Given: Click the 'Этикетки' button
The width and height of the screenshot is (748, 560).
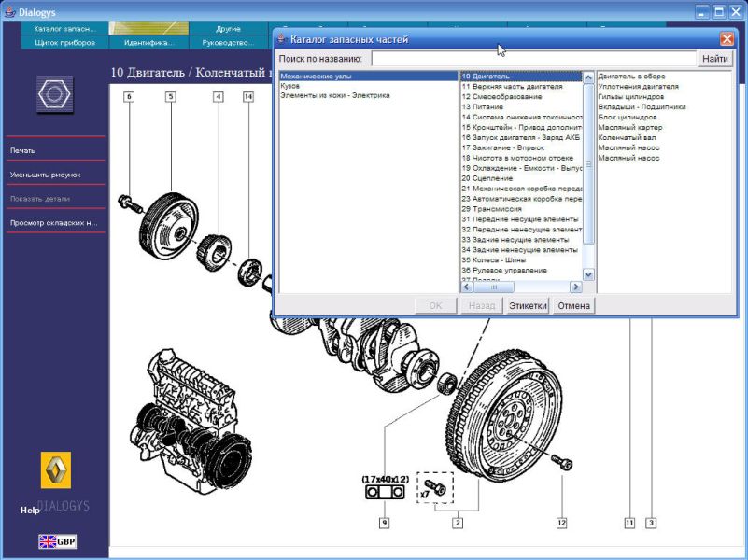Looking at the screenshot, I should [528, 305].
